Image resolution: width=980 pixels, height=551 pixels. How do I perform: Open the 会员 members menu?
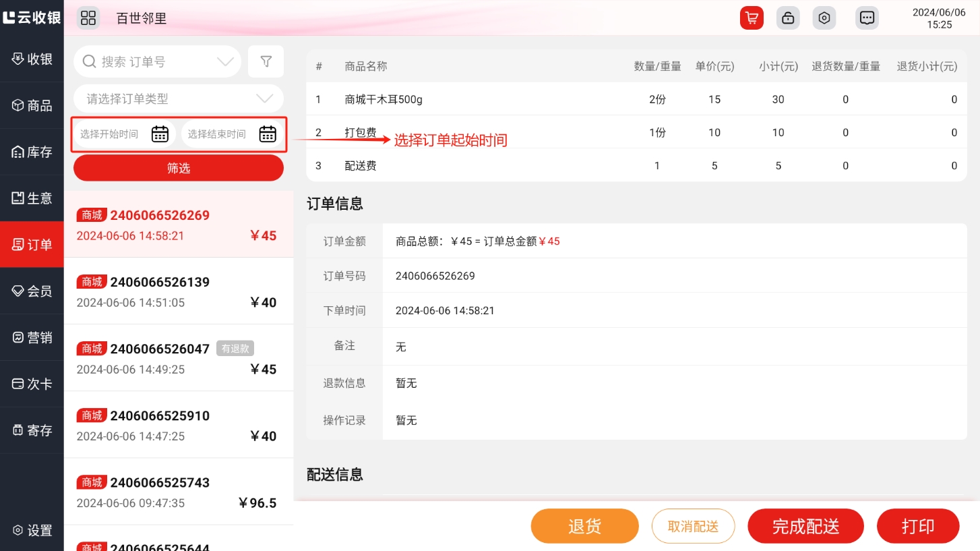pos(32,291)
